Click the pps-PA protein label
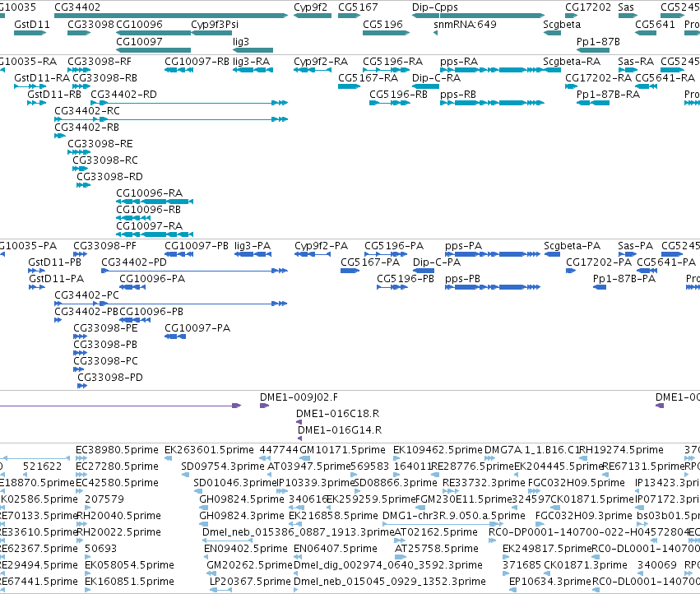The height and width of the screenshot is (594, 700). click(463, 246)
